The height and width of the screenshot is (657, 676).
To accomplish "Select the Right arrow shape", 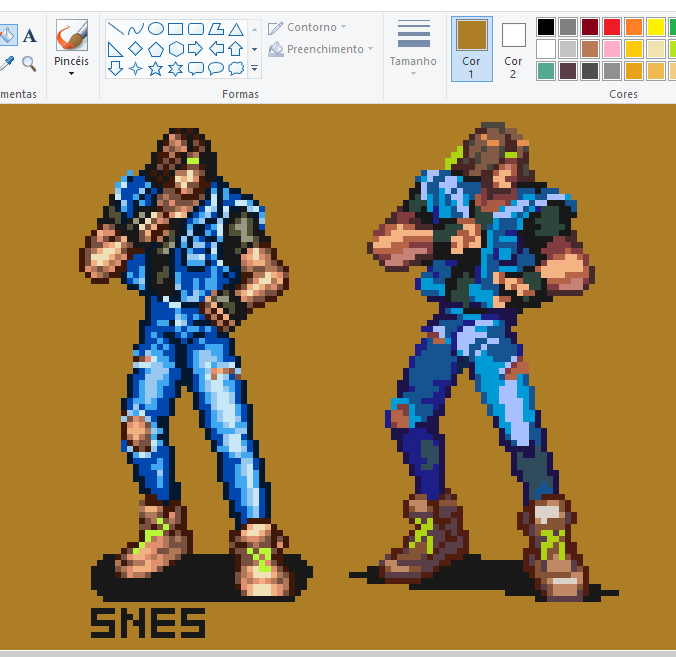I will tap(196, 49).
